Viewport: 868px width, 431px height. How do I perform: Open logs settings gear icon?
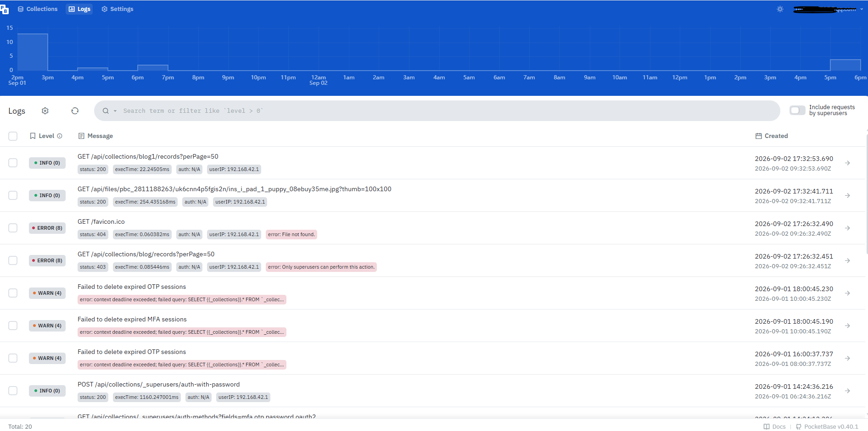click(45, 111)
